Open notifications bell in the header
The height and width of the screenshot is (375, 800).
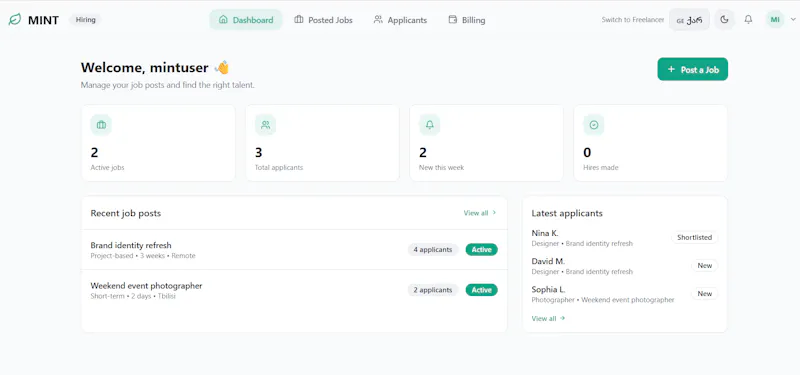click(x=748, y=20)
